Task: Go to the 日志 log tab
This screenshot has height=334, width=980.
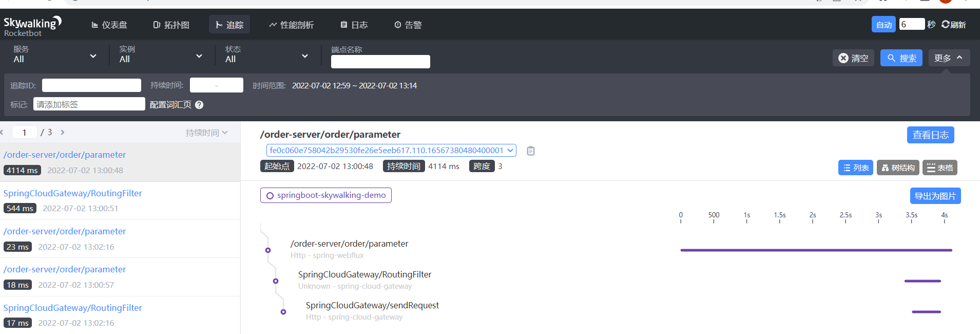Action: tap(354, 25)
